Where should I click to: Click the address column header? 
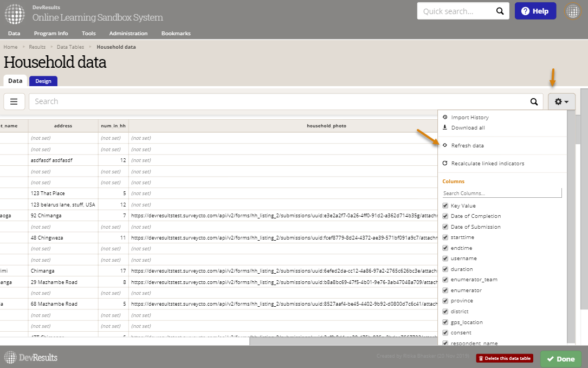[x=63, y=126]
